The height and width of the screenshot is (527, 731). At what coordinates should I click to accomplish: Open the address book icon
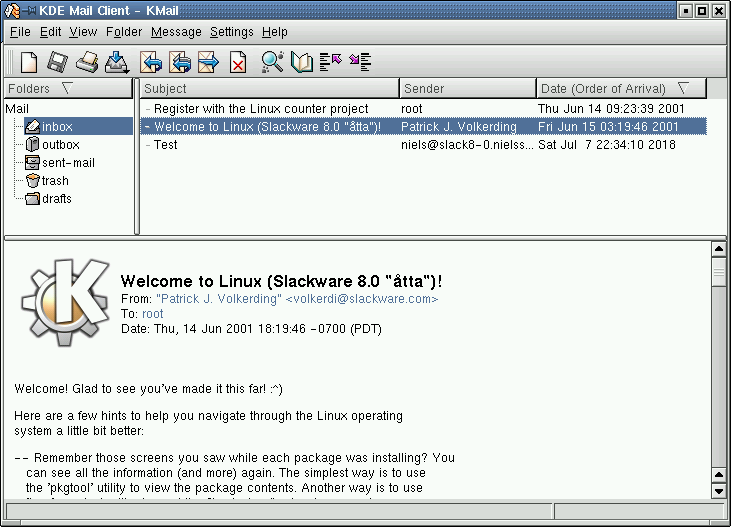[x=302, y=63]
